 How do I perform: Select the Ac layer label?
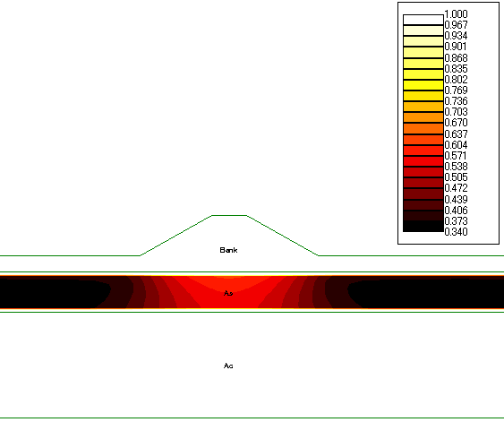click(x=228, y=366)
